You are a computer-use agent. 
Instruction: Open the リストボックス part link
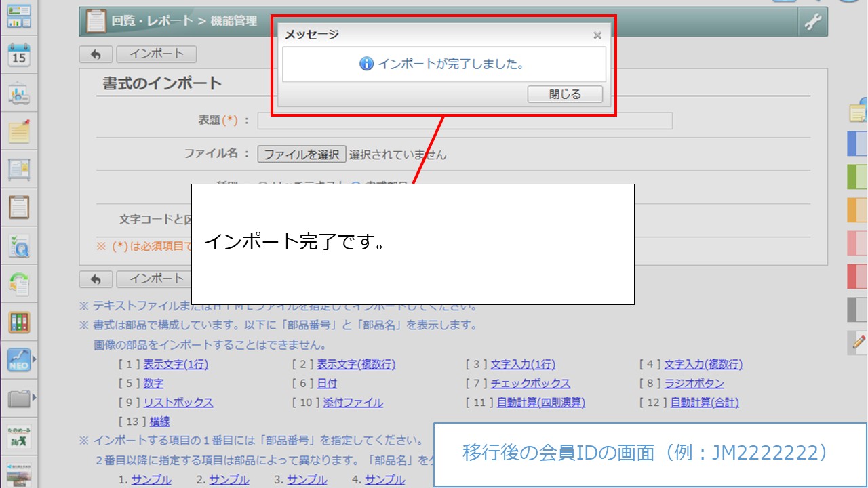(178, 403)
